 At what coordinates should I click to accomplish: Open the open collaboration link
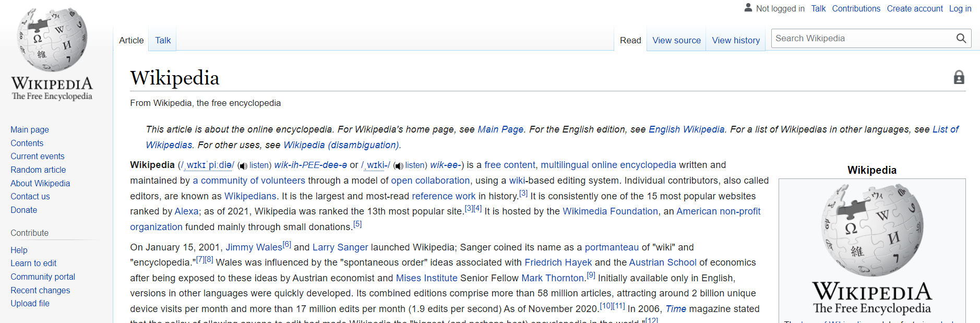[431, 181]
